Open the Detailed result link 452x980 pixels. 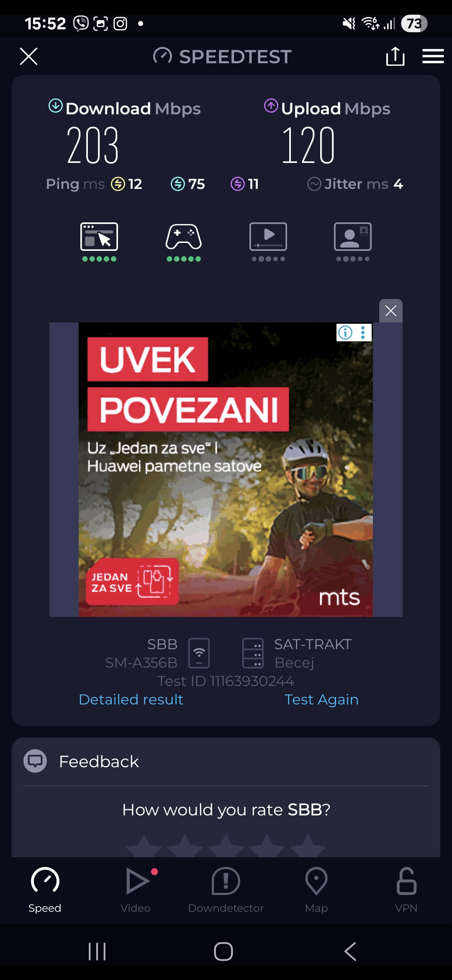[131, 699]
